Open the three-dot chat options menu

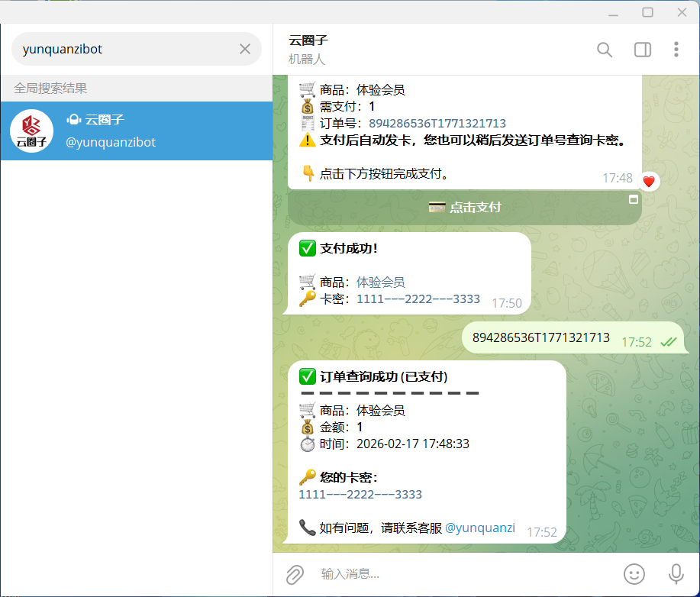point(676,49)
